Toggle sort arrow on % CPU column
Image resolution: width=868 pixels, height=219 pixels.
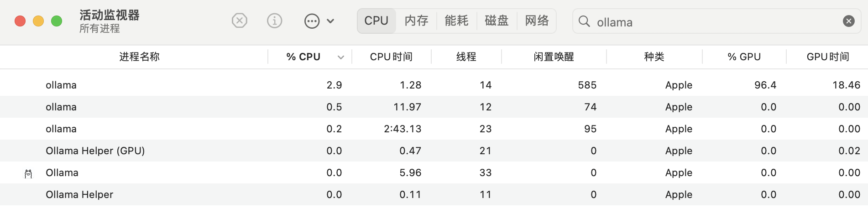click(340, 57)
